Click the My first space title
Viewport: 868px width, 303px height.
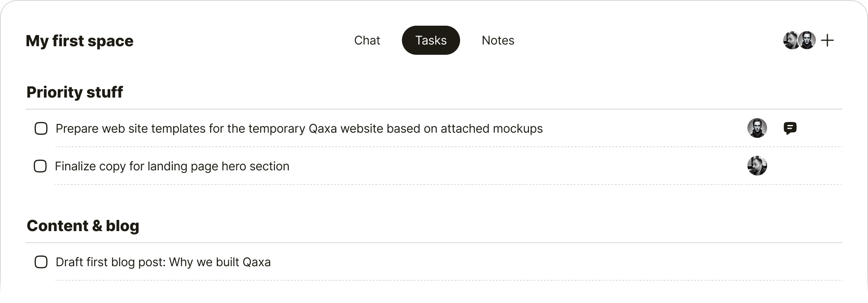tap(80, 41)
